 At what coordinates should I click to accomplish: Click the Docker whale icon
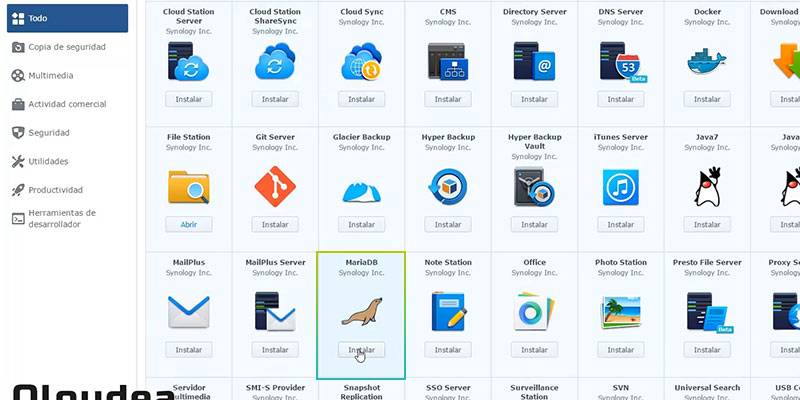coord(707,62)
